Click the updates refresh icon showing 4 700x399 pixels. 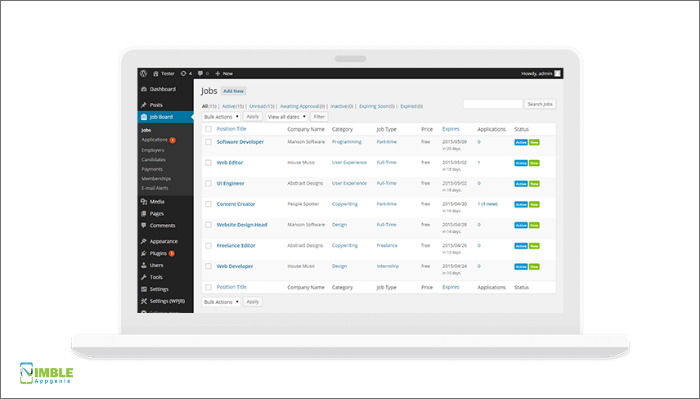pyautogui.click(x=183, y=74)
